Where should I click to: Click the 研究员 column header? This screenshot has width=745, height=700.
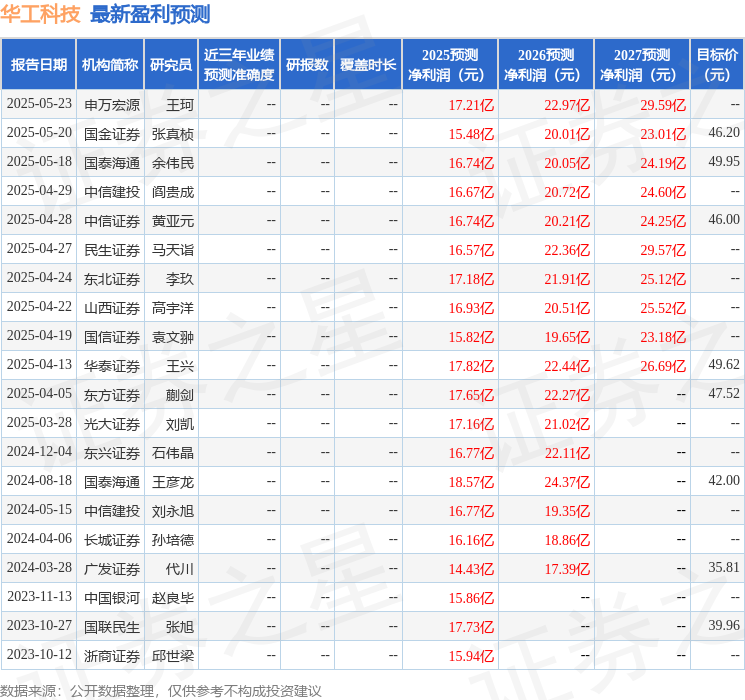pyautogui.click(x=171, y=65)
